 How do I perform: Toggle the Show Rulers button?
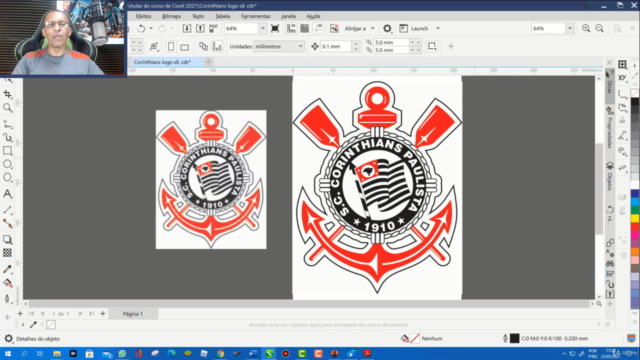291,28
